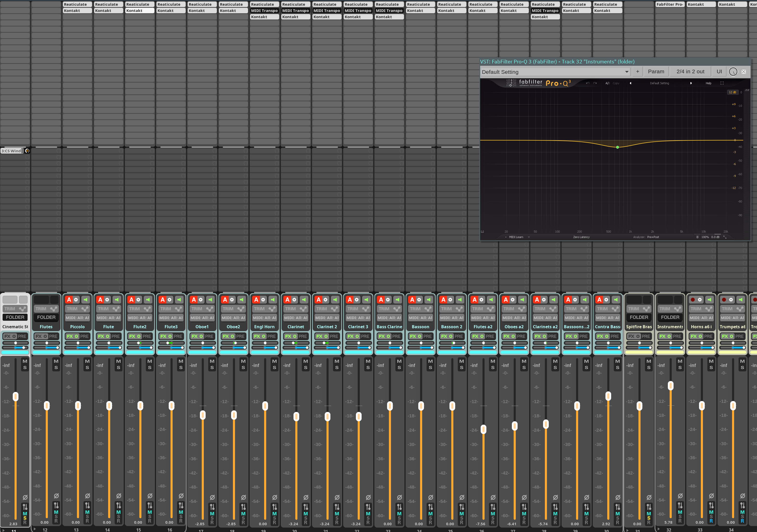Open automation mode 'A' on Piccolo track
This screenshot has height=532, width=757.
point(69,300)
